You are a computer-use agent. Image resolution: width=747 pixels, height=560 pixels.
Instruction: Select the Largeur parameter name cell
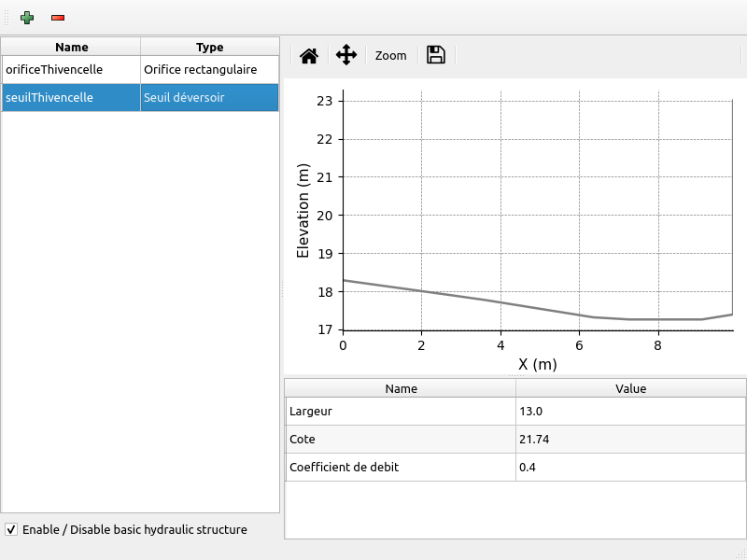401,411
